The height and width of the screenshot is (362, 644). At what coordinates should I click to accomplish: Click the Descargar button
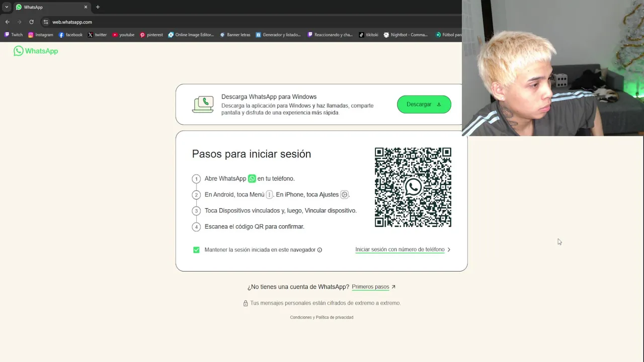(x=424, y=104)
